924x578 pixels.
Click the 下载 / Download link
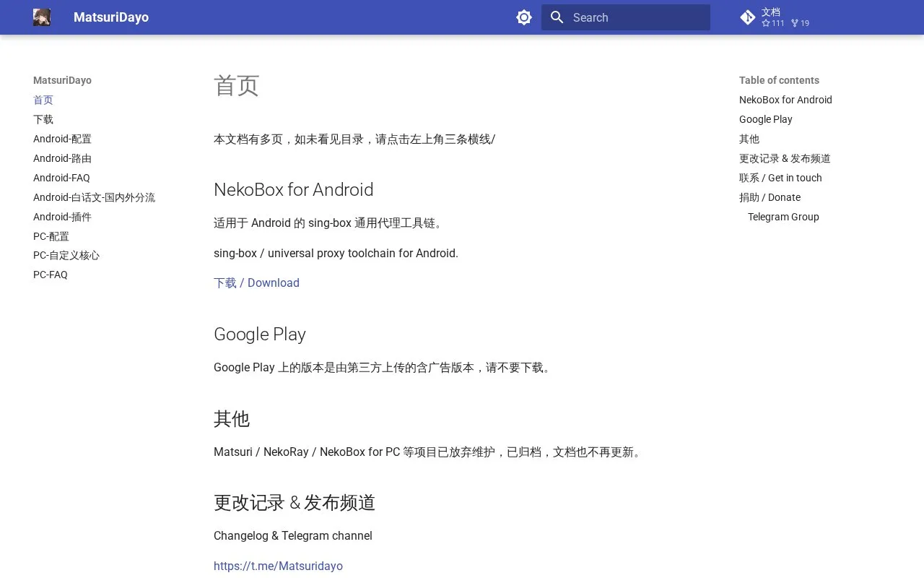coord(256,282)
